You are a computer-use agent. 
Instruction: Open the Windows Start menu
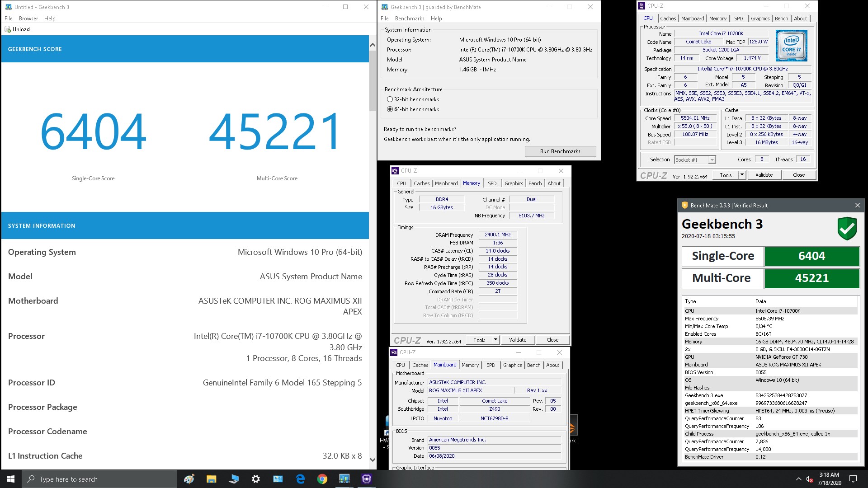11,479
